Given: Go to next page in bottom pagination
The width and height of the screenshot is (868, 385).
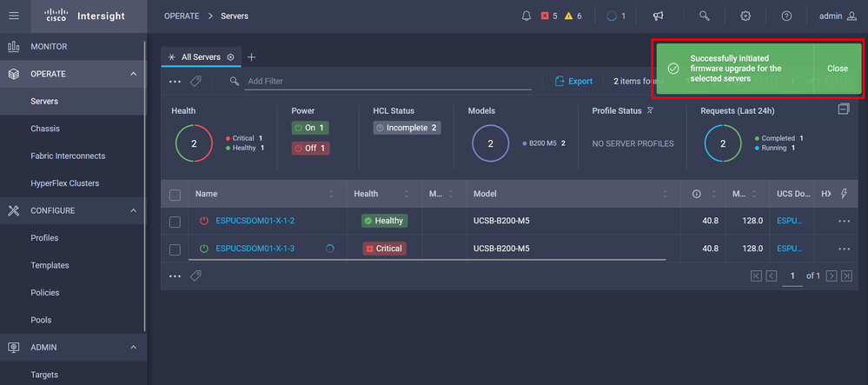Looking at the screenshot, I should (832, 275).
